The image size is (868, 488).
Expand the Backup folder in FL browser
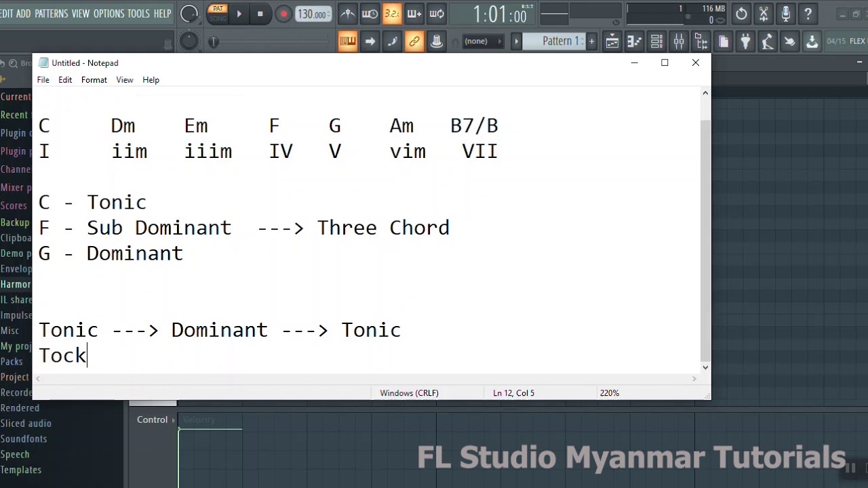(15, 222)
